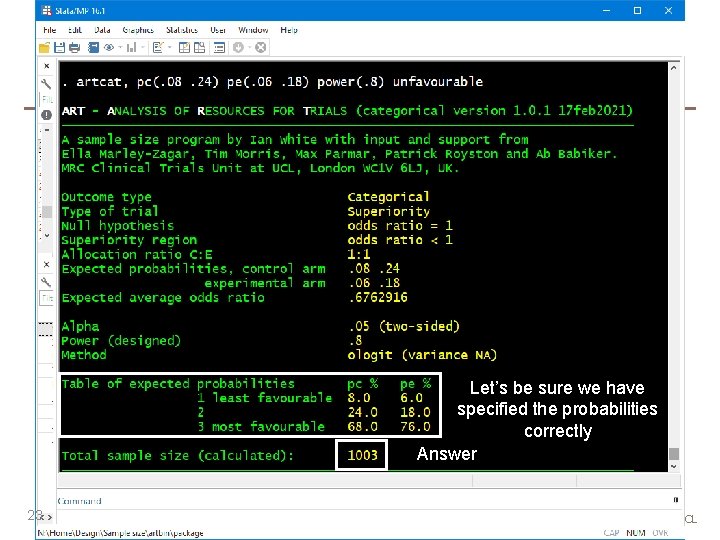The width and height of the screenshot is (720, 540).
Task: Open the Do-file Editor icon
Action: coord(158,47)
